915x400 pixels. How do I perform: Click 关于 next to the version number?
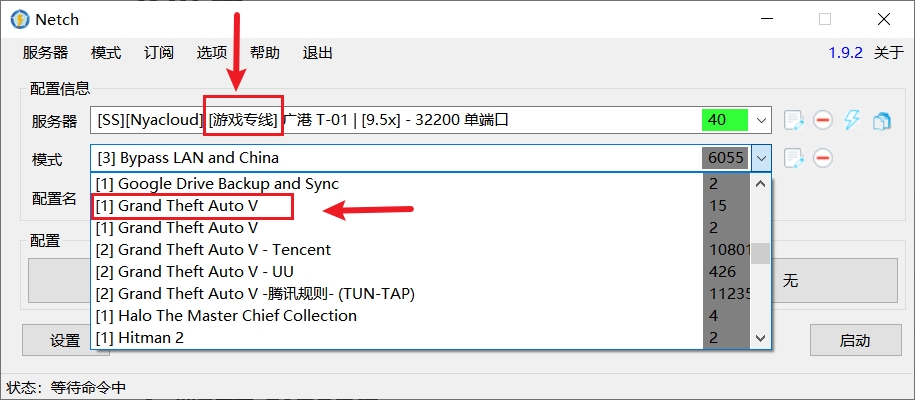tap(888, 53)
